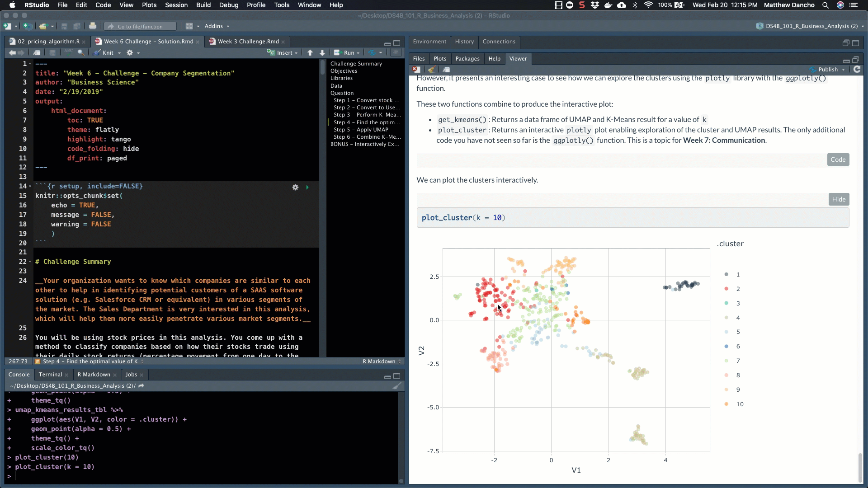Run setup chunk green play icon

[307, 187]
